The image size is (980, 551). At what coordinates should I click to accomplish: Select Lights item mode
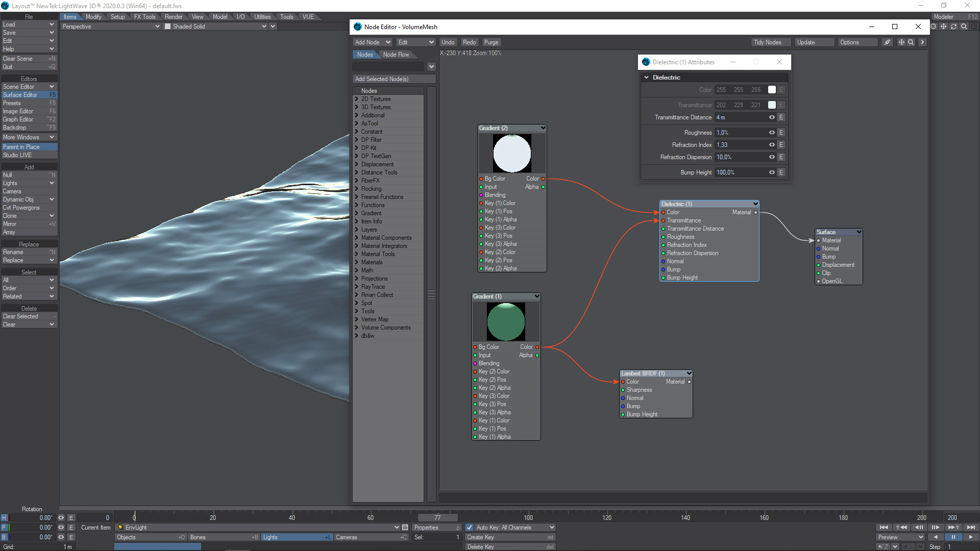(297, 537)
